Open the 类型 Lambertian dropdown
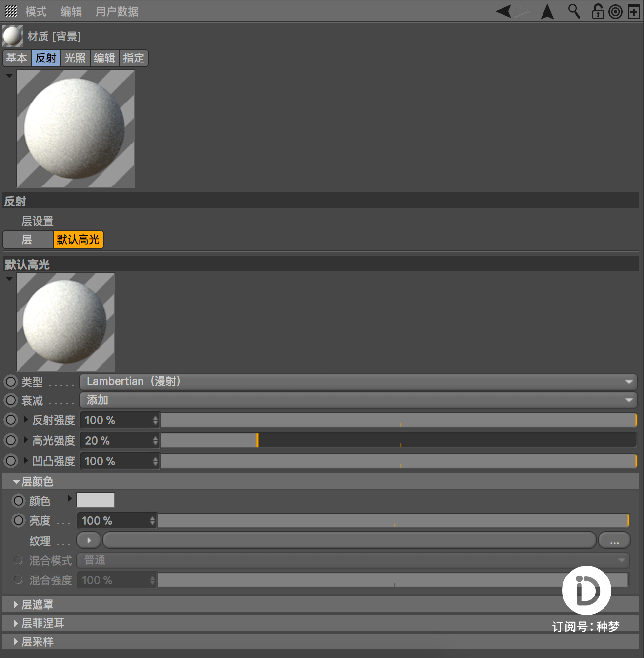The height and width of the screenshot is (658, 644). [359, 382]
